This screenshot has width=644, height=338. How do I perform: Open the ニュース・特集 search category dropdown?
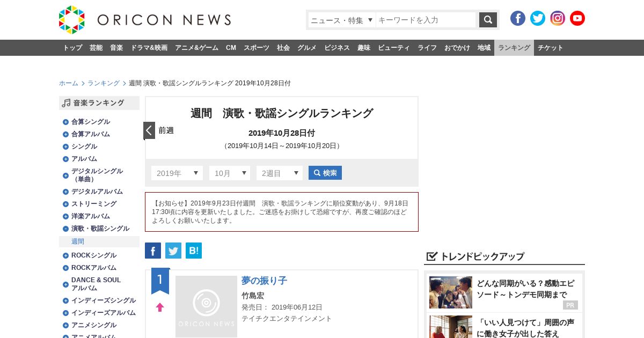[x=342, y=20]
